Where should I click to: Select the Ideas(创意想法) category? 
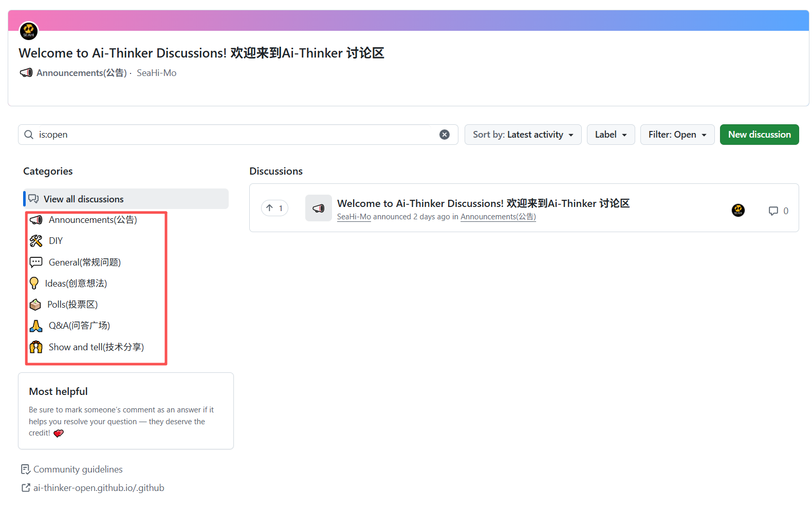point(76,283)
